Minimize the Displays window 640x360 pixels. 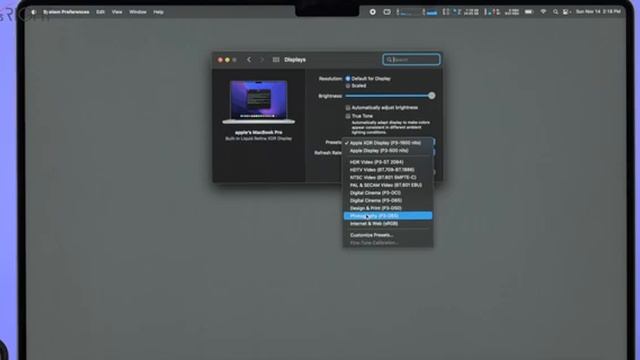[227, 60]
